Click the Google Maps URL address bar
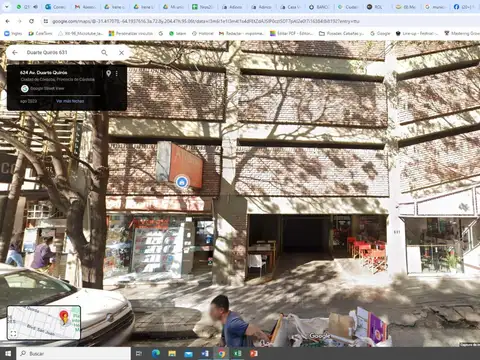The width and height of the screenshot is (480, 360). tap(206, 21)
